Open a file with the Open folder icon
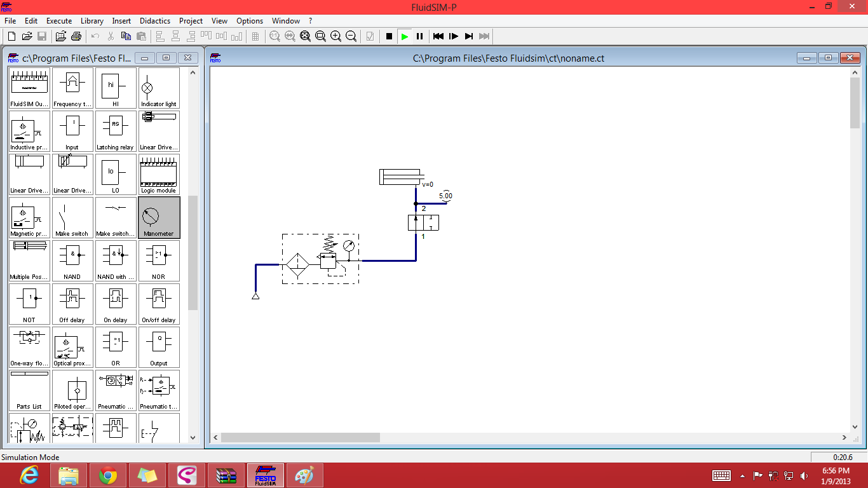The height and width of the screenshot is (488, 868). tap(27, 36)
